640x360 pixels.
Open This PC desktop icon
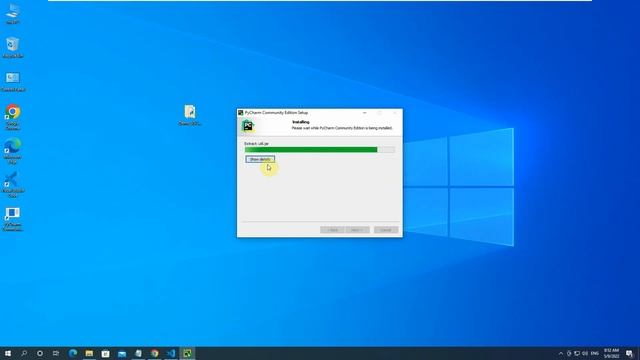(x=13, y=14)
